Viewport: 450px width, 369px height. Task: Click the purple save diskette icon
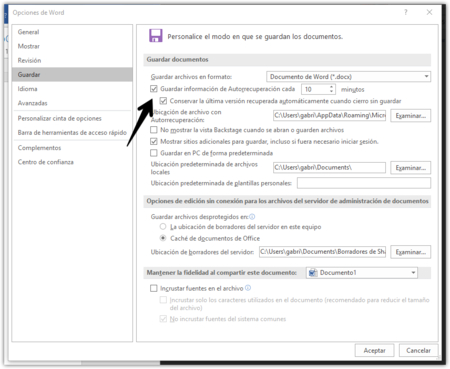156,35
